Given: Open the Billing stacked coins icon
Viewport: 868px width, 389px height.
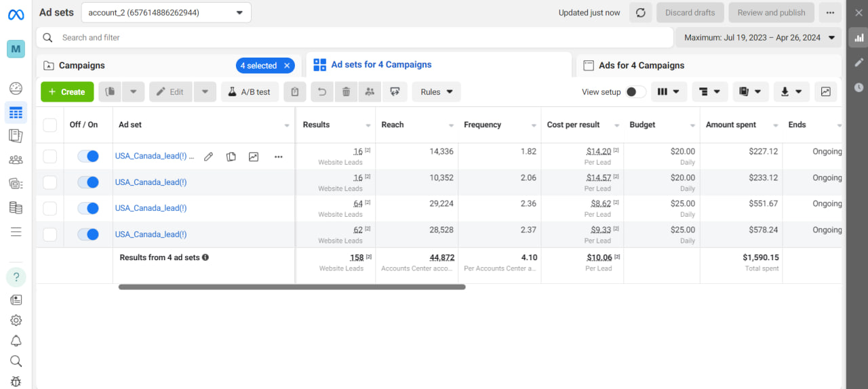Looking at the screenshot, I should (x=16, y=207).
